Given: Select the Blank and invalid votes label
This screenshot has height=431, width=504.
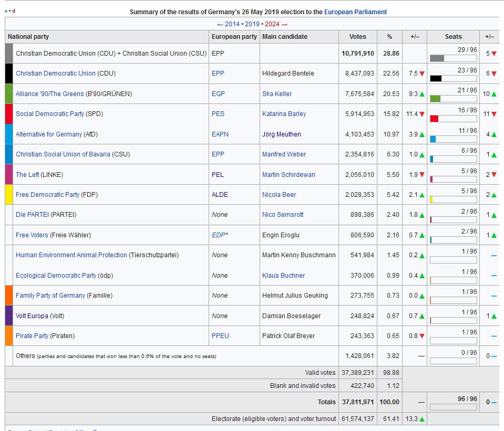Looking at the screenshot, I should pos(303,386).
